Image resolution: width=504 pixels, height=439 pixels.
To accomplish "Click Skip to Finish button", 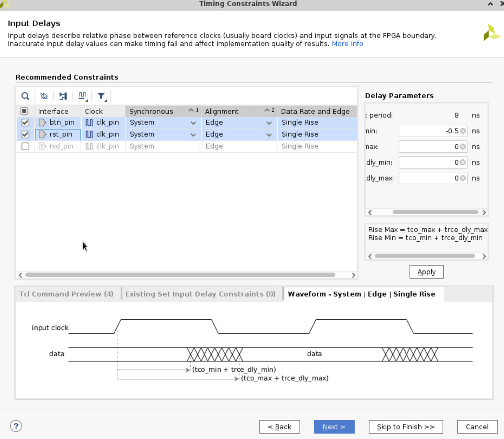I will [406, 427].
